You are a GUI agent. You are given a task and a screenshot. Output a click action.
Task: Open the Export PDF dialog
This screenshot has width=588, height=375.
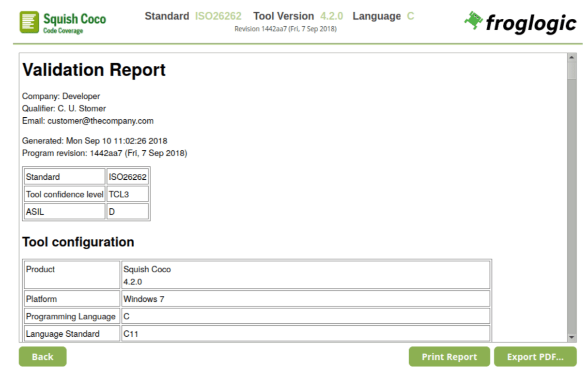535,357
